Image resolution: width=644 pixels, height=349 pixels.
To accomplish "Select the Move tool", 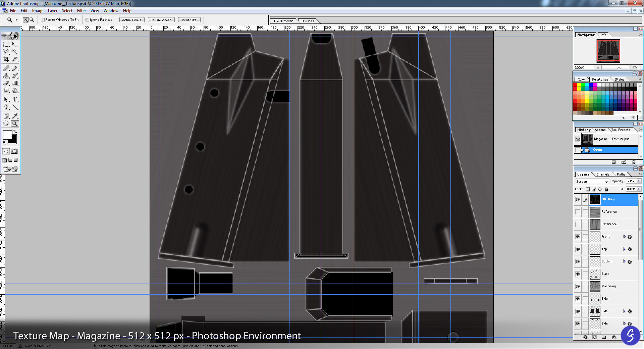I will coord(15,44).
